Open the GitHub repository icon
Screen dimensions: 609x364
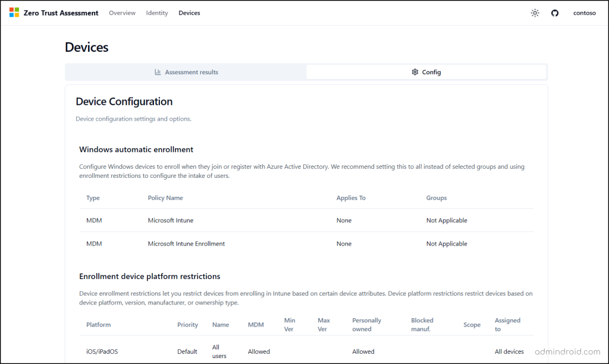(555, 13)
